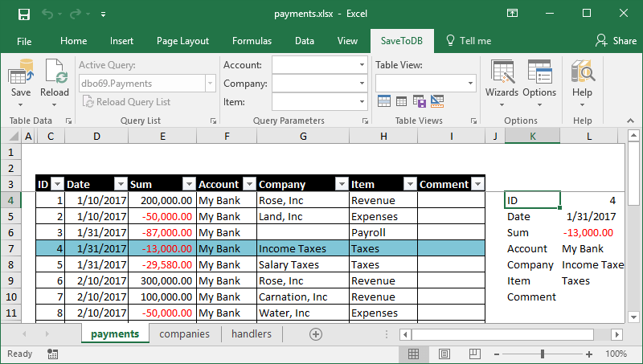The width and height of the screenshot is (643, 364).
Task: Click the Tell me lightbulb box
Action: [469, 41]
